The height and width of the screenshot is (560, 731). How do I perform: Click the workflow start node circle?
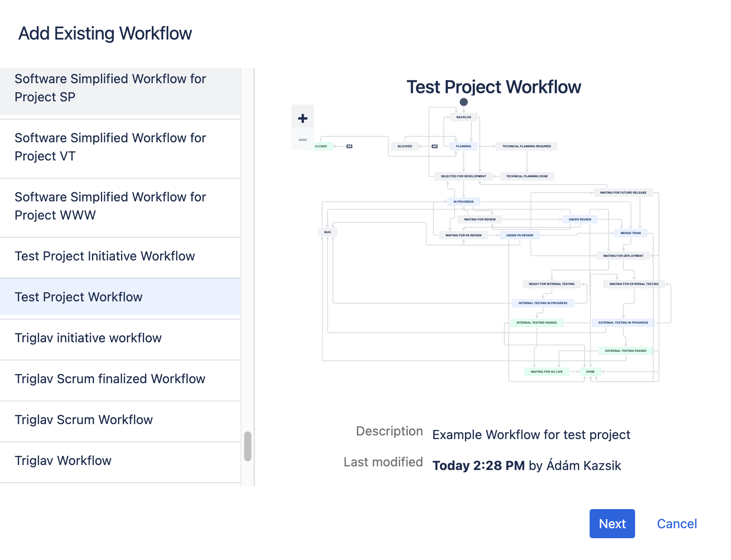pyautogui.click(x=464, y=102)
